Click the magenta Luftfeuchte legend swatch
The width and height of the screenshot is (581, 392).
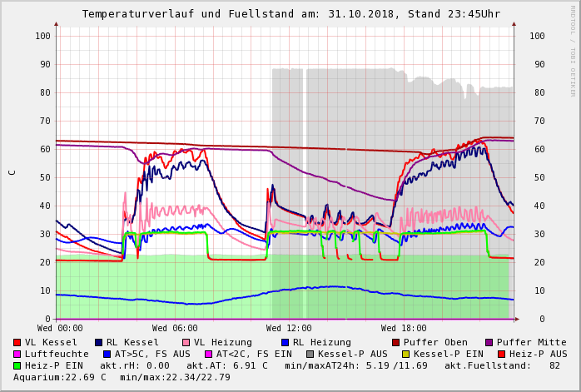tap(17, 355)
